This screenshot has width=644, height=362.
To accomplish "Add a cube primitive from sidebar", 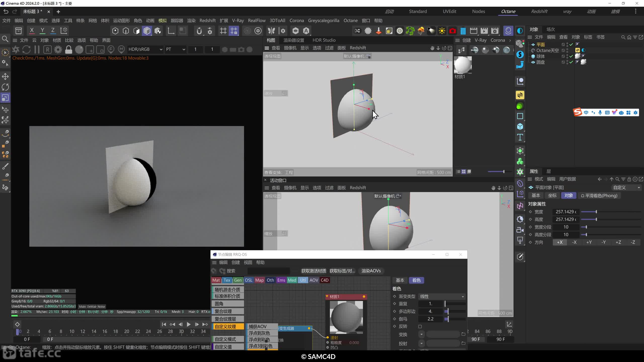I will click(x=520, y=126).
